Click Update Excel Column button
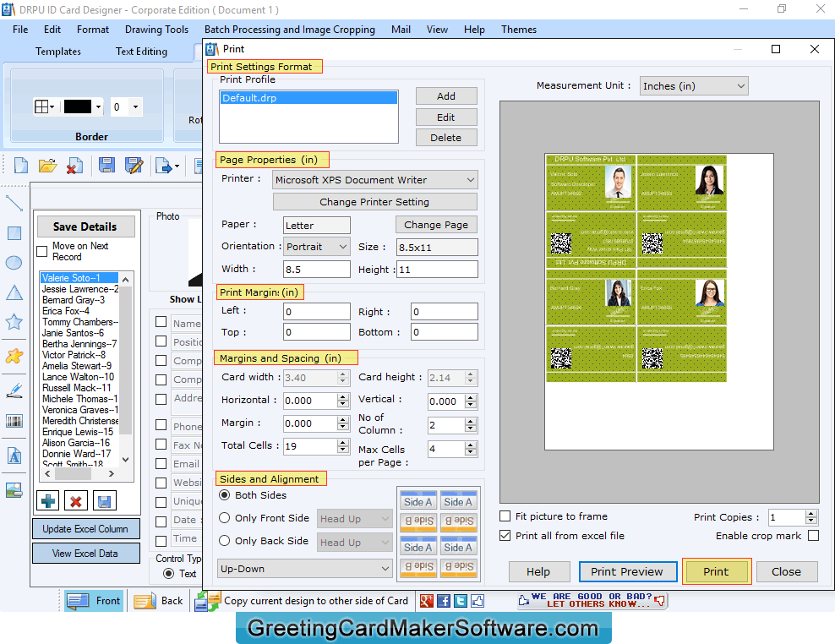 [85, 529]
